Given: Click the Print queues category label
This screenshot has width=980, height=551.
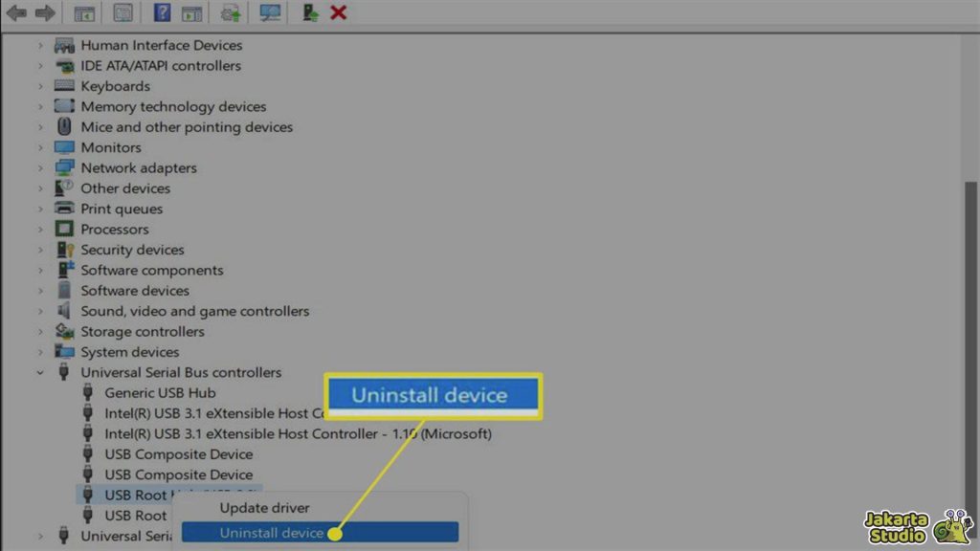Looking at the screenshot, I should pos(122,209).
